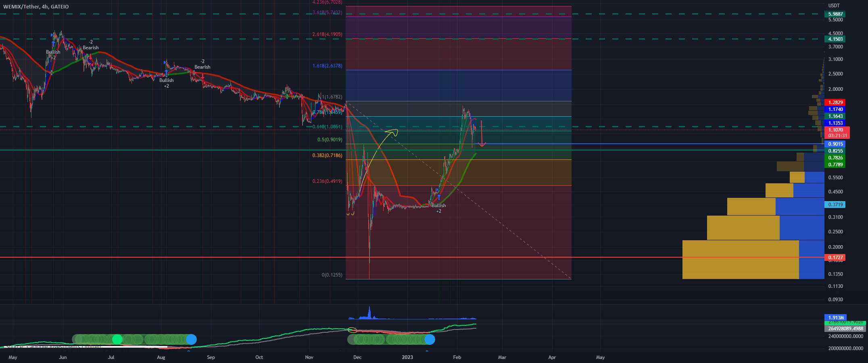Image resolution: width=868 pixels, height=363 pixels.
Task: Click the 1.913M volume value label
Action: click(x=835, y=318)
